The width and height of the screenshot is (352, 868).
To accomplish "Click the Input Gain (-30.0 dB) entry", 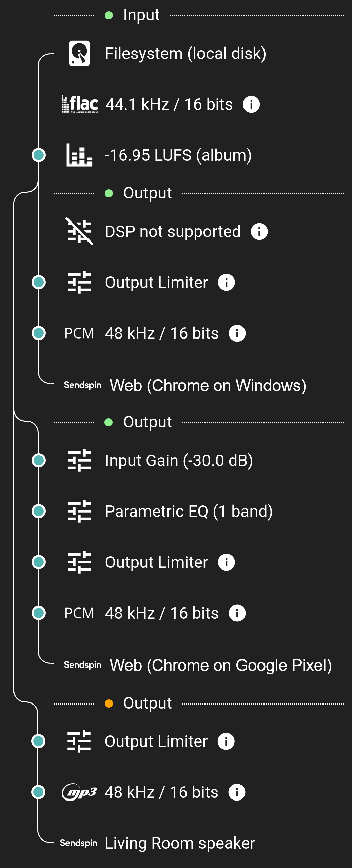I will point(179,460).
